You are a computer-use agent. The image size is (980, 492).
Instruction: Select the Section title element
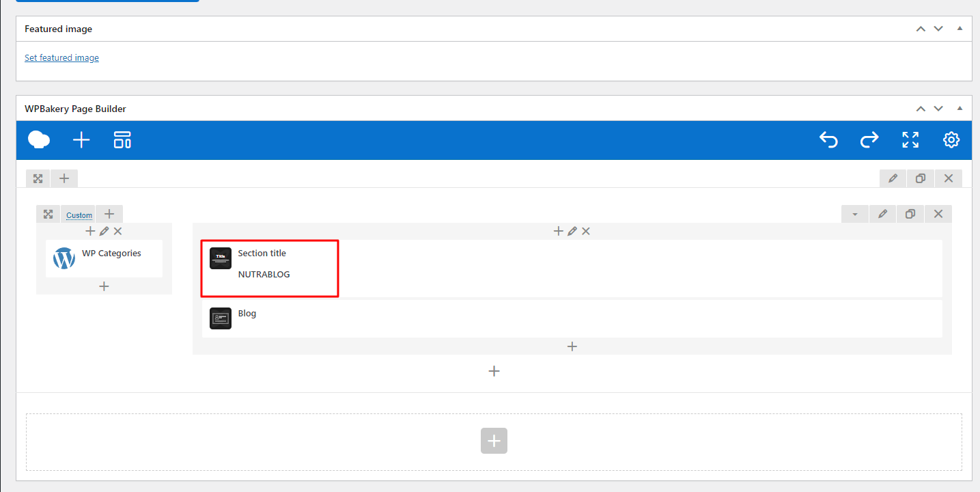[572, 268]
